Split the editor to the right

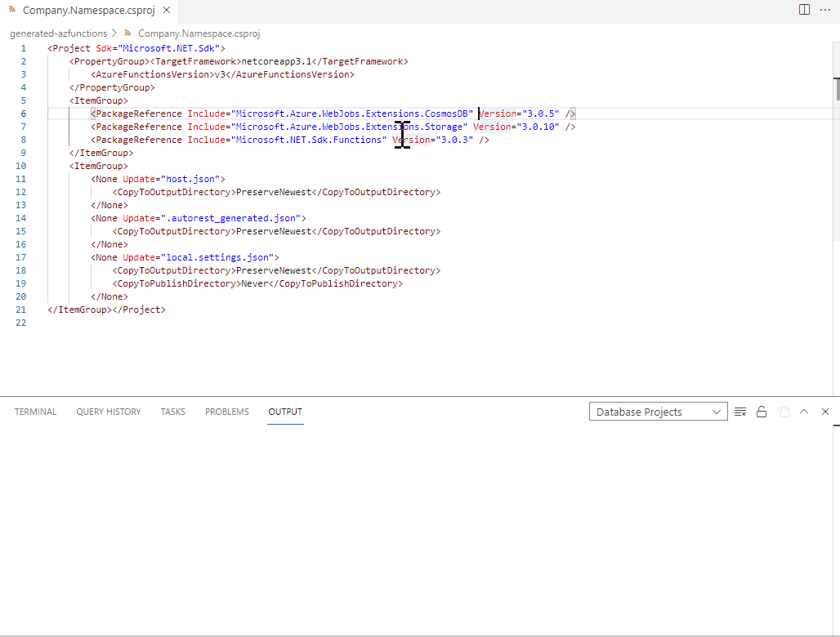[x=804, y=10]
